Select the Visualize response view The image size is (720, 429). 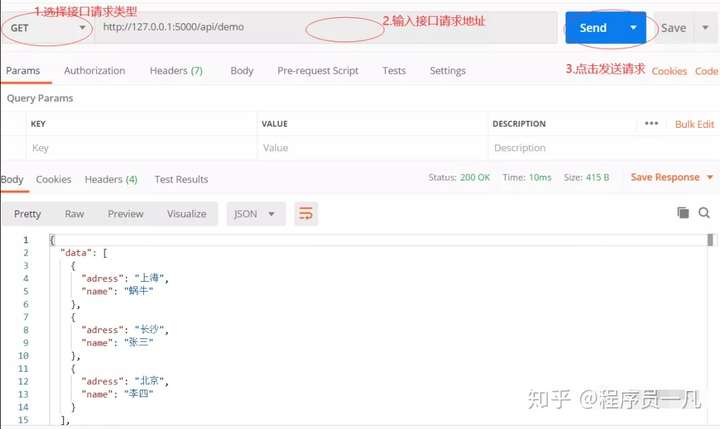[x=186, y=214]
